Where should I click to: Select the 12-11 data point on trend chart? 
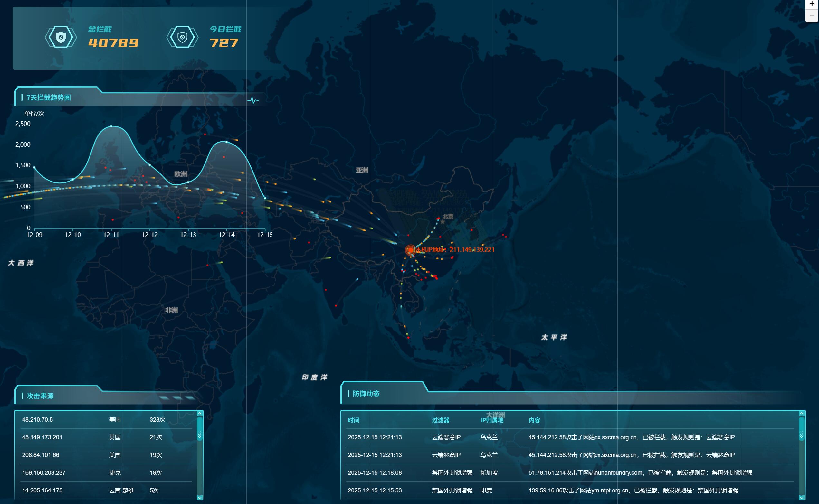pyautogui.click(x=111, y=126)
